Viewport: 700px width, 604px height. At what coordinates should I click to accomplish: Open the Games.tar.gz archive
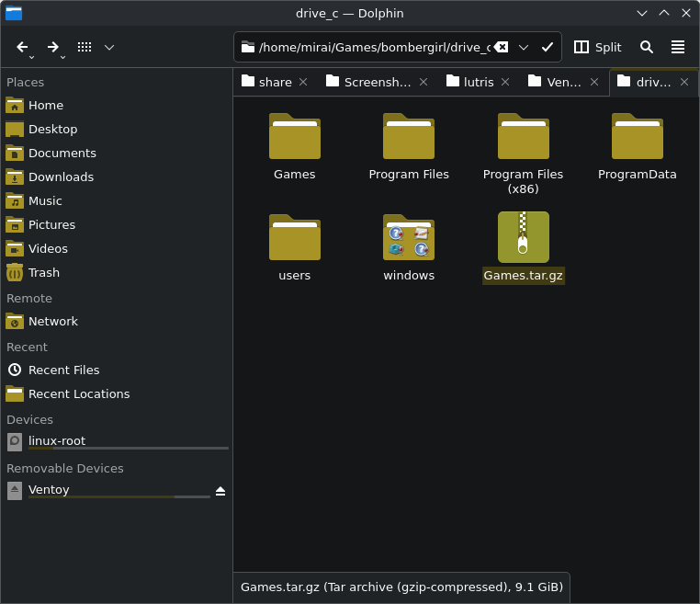pyautogui.click(x=523, y=238)
